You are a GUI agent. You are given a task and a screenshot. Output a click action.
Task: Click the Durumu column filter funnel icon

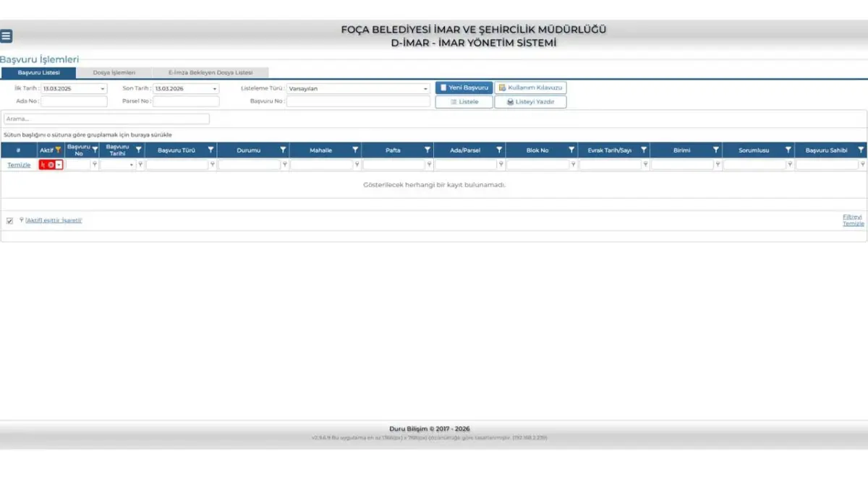click(x=283, y=150)
